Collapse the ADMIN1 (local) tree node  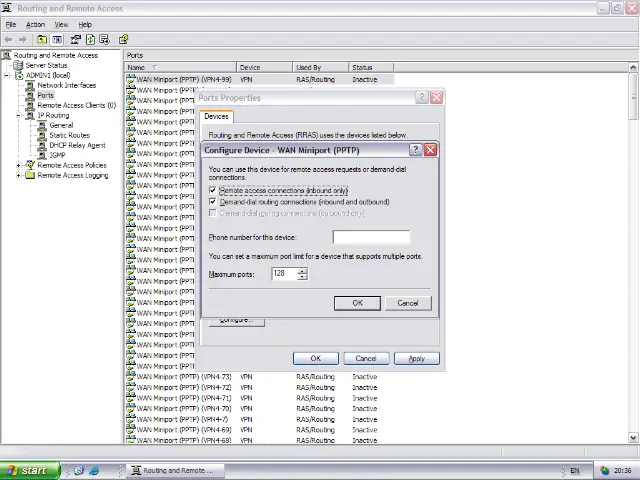point(7,76)
